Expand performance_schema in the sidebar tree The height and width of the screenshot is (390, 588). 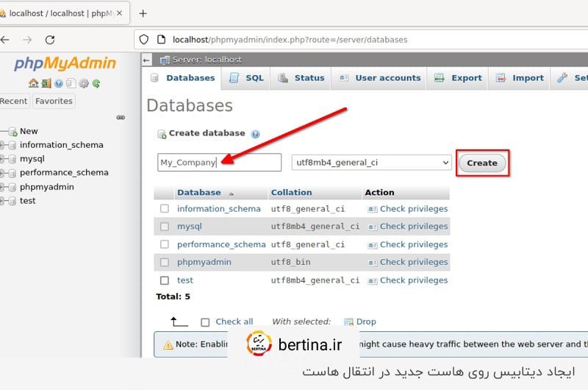point(1,173)
